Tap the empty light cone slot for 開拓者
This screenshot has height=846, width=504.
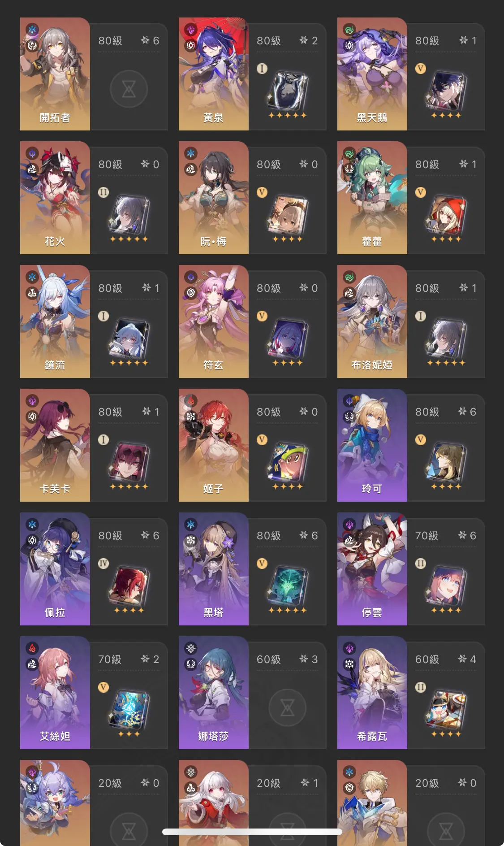[x=129, y=89]
